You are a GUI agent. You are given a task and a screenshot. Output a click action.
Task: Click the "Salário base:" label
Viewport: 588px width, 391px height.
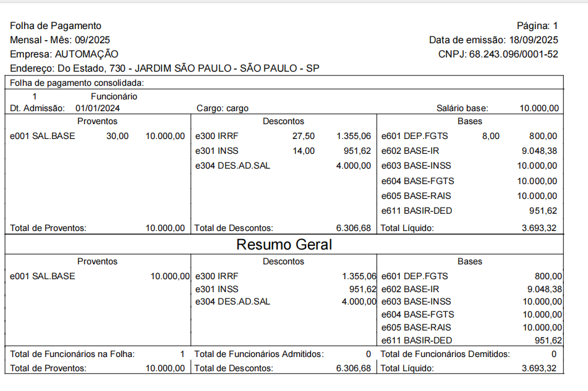[x=462, y=108]
